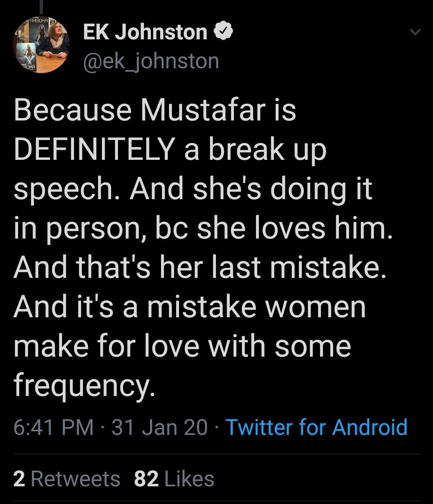Screen dimensions: 433x504
Task: Click the word DEFINITELY in the tweet
Action: pyautogui.click(x=93, y=149)
